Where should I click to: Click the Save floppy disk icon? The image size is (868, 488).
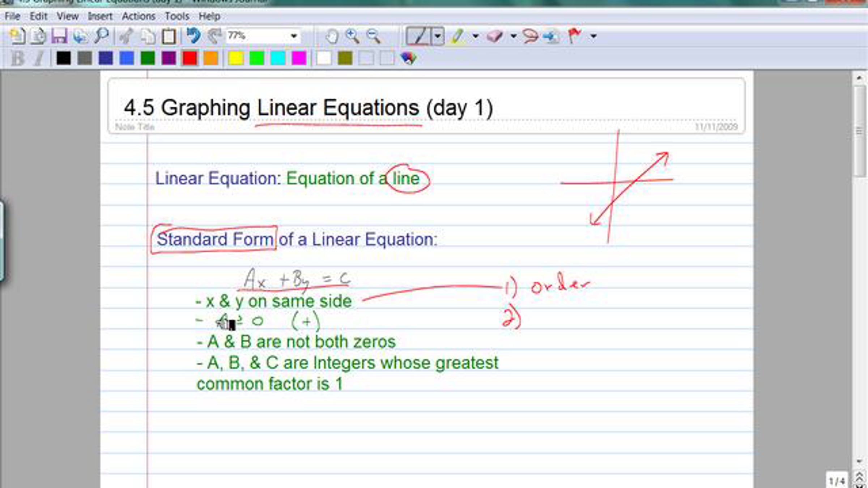point(59,36)
